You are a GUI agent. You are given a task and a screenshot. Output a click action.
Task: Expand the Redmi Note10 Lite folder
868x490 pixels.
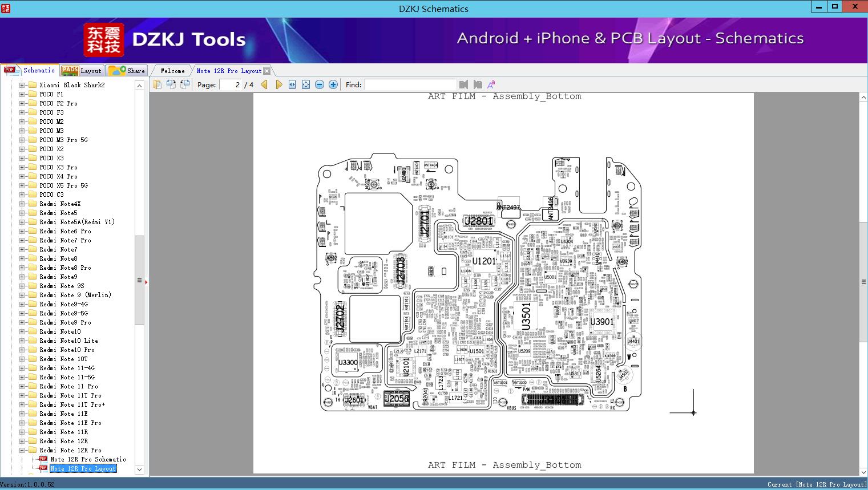coord(22,341)
